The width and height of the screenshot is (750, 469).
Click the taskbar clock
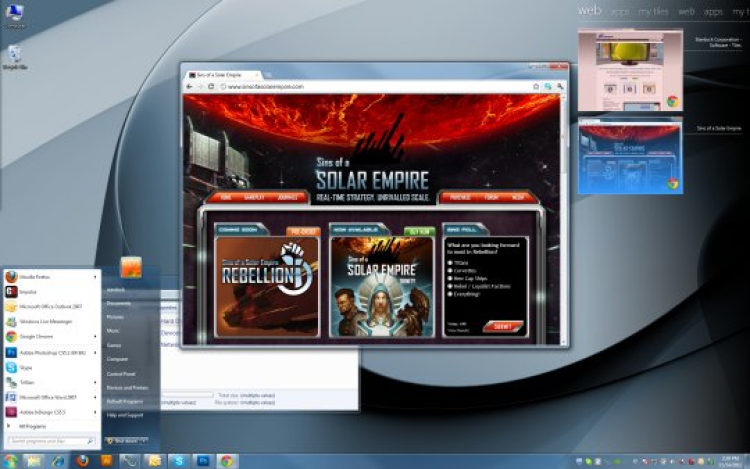730,461
